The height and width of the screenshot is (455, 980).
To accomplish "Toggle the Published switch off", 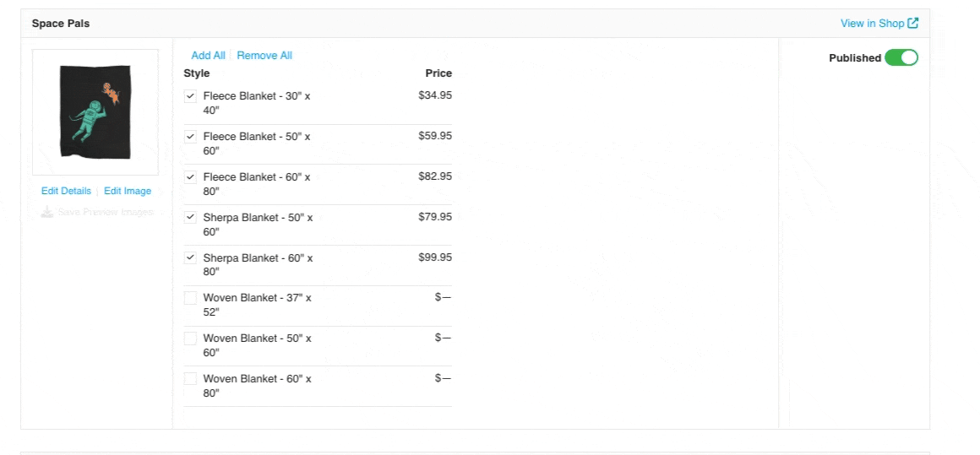I will [901, 58].
